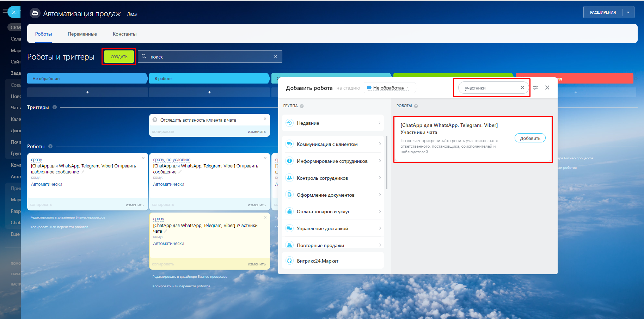Select the blue 'Не обработан' stage header
Viewport: 644px width, 319px height.
point(87,79)
